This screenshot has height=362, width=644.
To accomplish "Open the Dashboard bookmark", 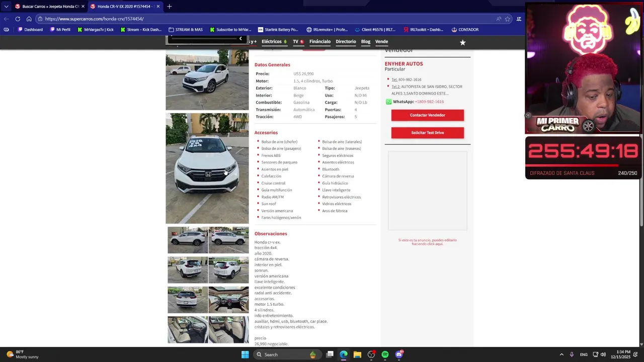I will (x=30, y=30).
